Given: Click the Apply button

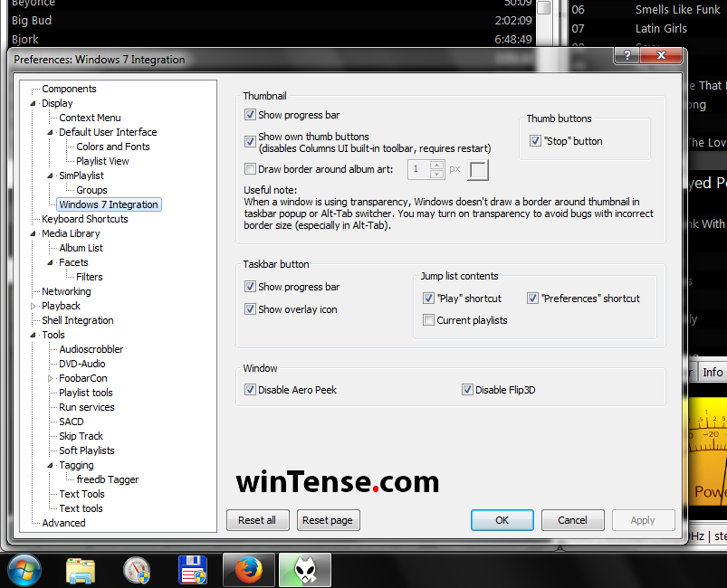Looking at the screenshot, I should coord(643,520).
